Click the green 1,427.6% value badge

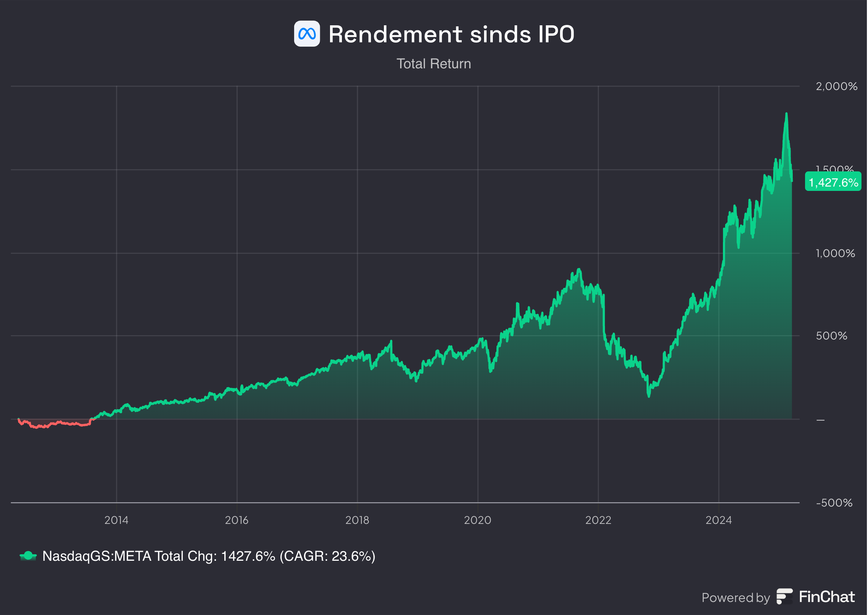[833, 182]
